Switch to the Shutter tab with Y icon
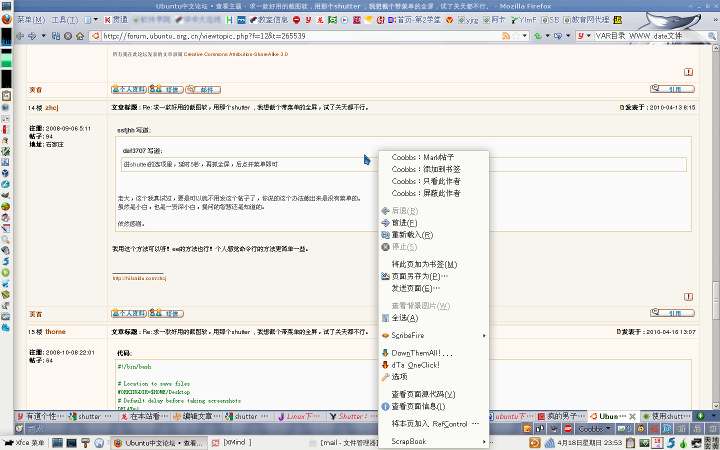Image resolution: width=720 pixels, height=450 pixels. tap(353, 416)
